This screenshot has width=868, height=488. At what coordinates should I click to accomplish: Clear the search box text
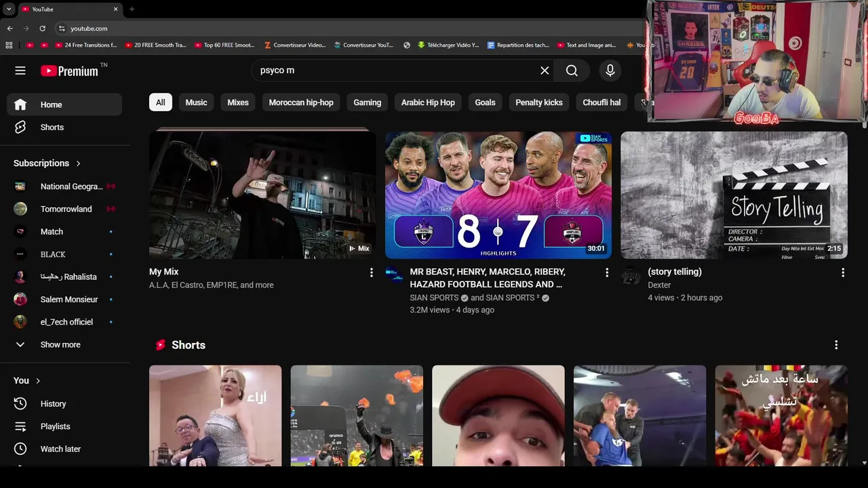point(545,70)
